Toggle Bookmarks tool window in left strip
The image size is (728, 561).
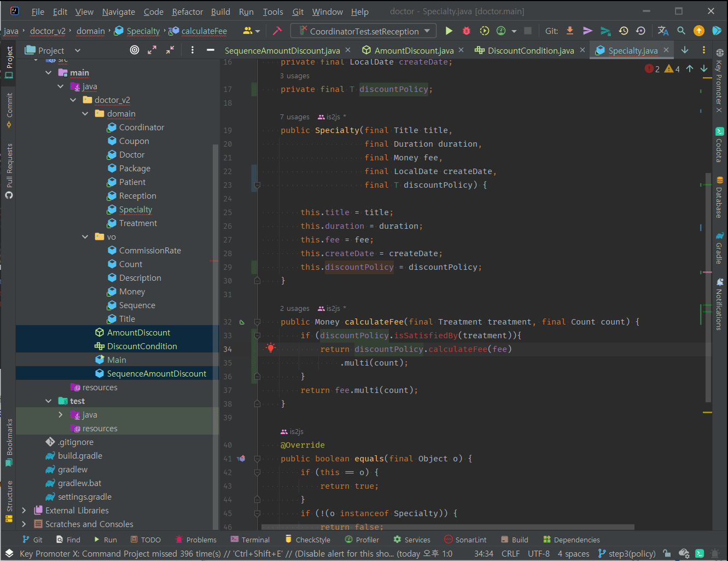(9, 442)
